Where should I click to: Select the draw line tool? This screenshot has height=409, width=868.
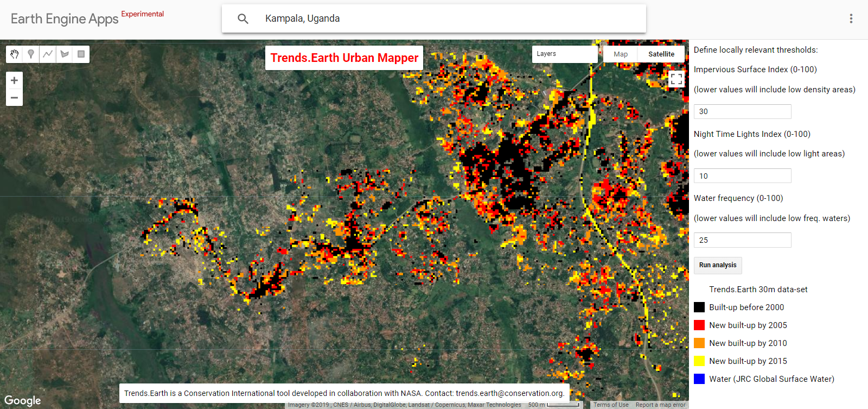[x=48, y=54]
